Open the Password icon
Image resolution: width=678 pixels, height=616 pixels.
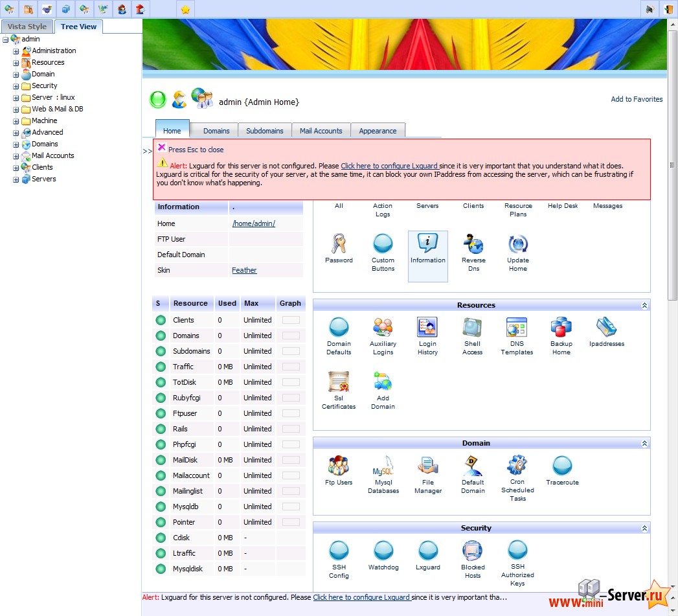tap(339, 244)
